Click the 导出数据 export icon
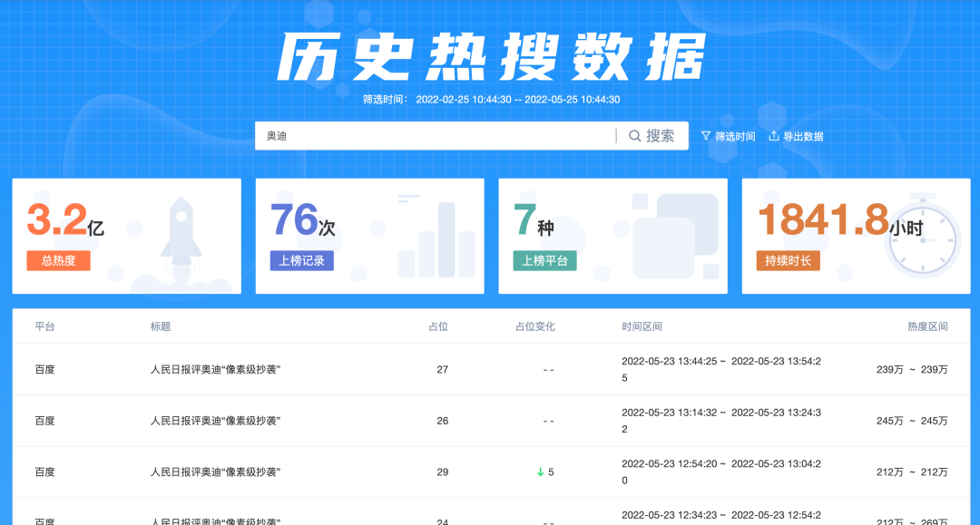Viewport: 980px width, 525px height. 774,136
